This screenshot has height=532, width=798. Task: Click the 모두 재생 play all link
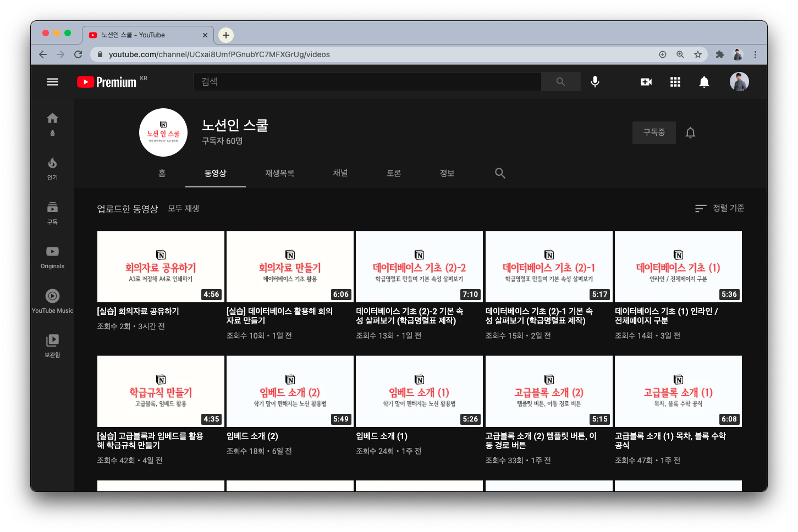pyautogui.click(x=184, y=208)
